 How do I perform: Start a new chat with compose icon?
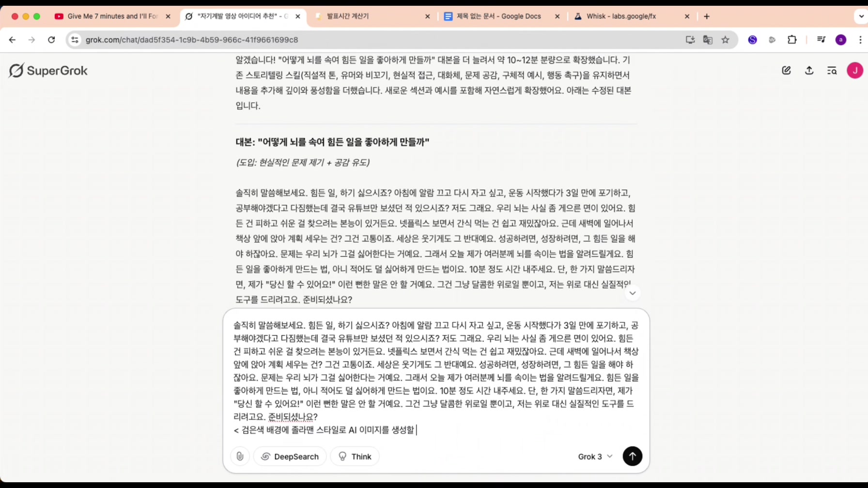pos(786,71)
